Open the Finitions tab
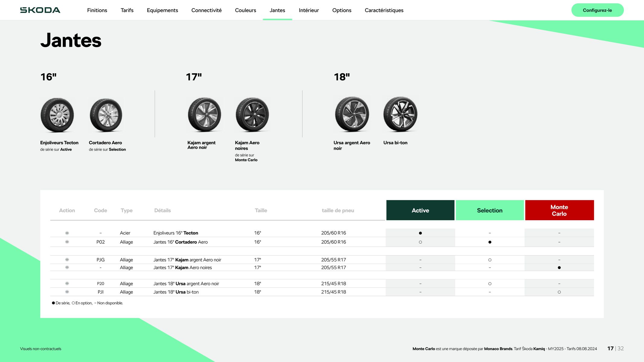This screenshot has height=362, width=644. (97, 10)
